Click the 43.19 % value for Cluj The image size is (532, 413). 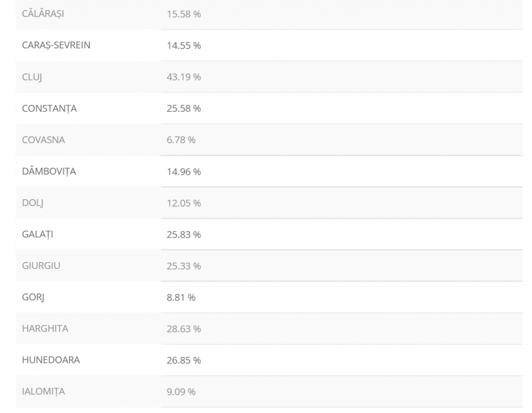183,77
